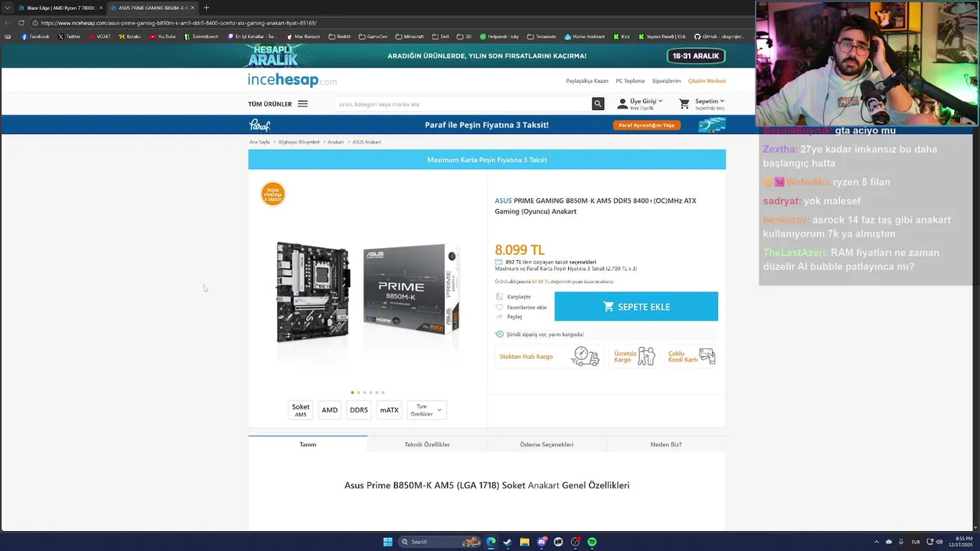Click the mATX spec chip
980x551 pixels.
tap(389, 410)
